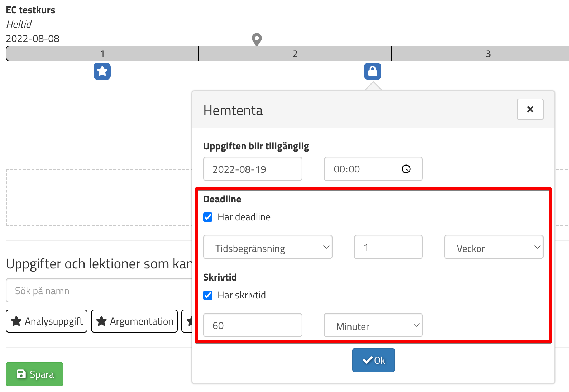The height and width of the screenshot is (392, 569).
Task: Click the blue star assignment icon
Action: (x=102, y=71)
